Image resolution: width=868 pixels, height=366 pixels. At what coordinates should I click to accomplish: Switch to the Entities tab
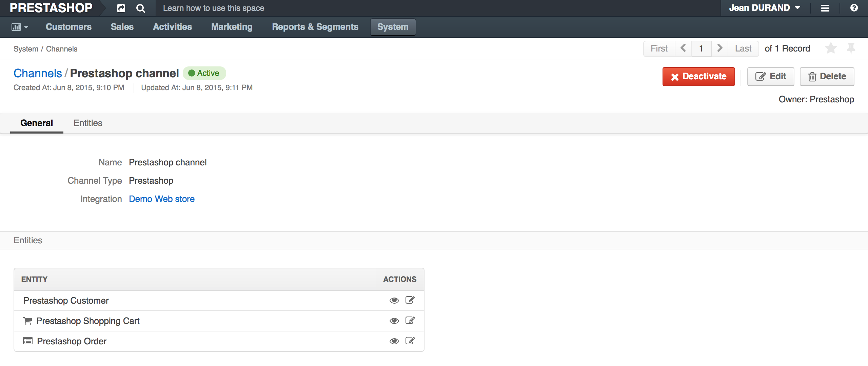pyautogui.click(x=88, y=123)
